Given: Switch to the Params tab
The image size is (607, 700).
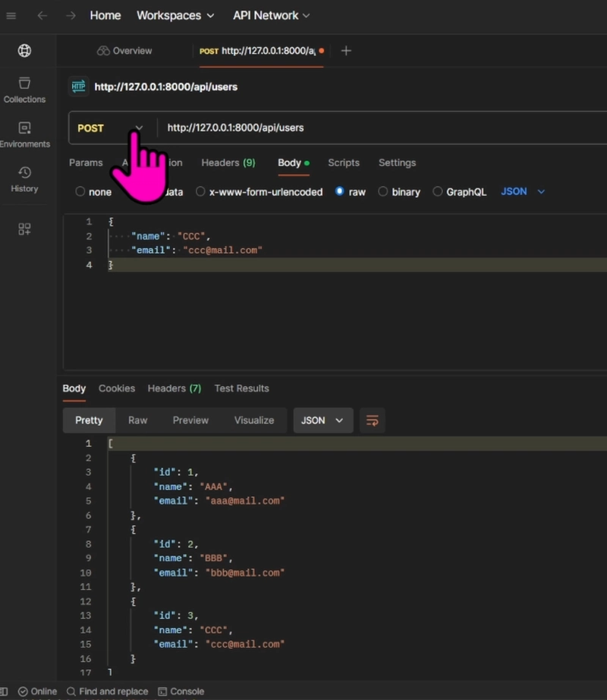Looking at the screenshot, I should tap(86, 163).
